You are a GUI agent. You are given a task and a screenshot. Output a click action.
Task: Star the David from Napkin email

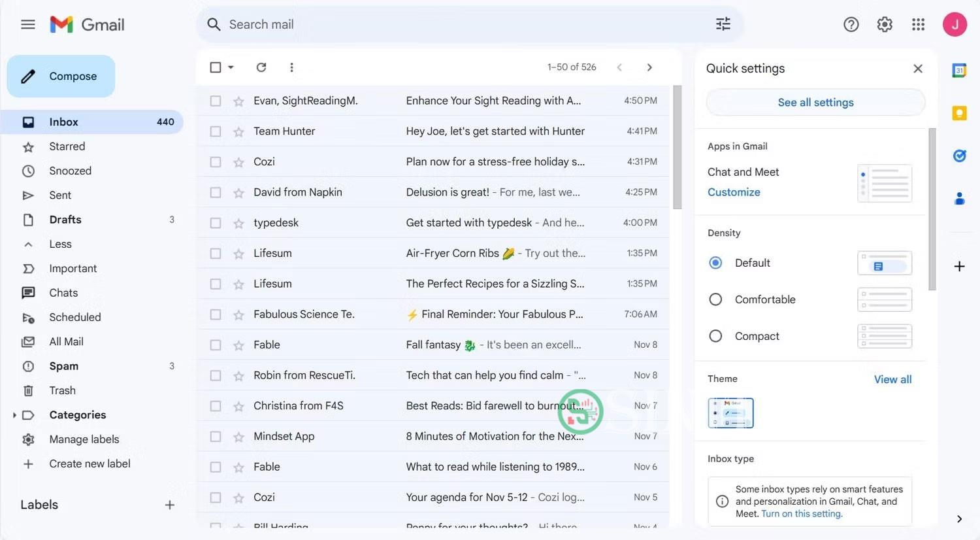pyautogui.click(x=238, y=193)
